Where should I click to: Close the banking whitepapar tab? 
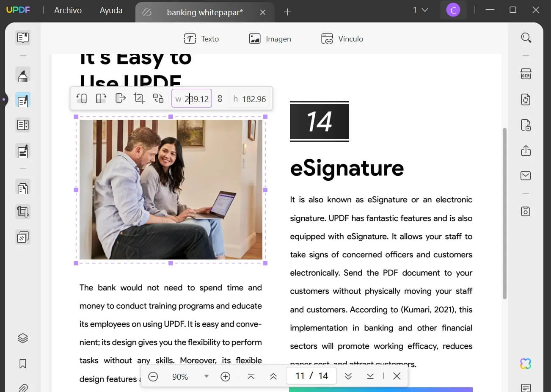pos(263,12)
